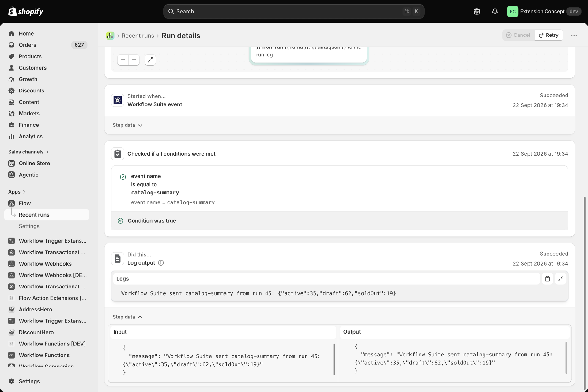Screen dimensions: 588x392
Task: Click the Flow breadcrumb icon
Action: [x=110, y=36]
